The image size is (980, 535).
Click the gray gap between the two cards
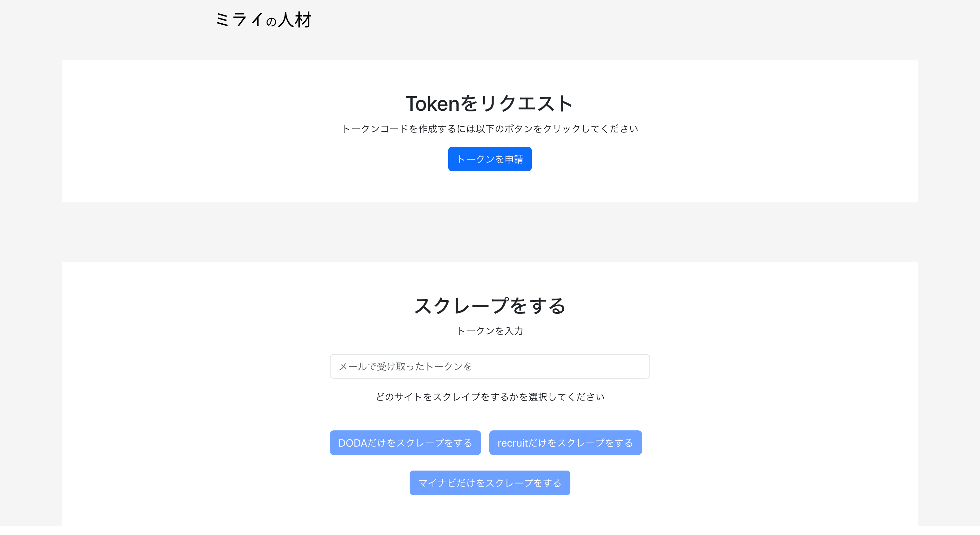[490, 232]
